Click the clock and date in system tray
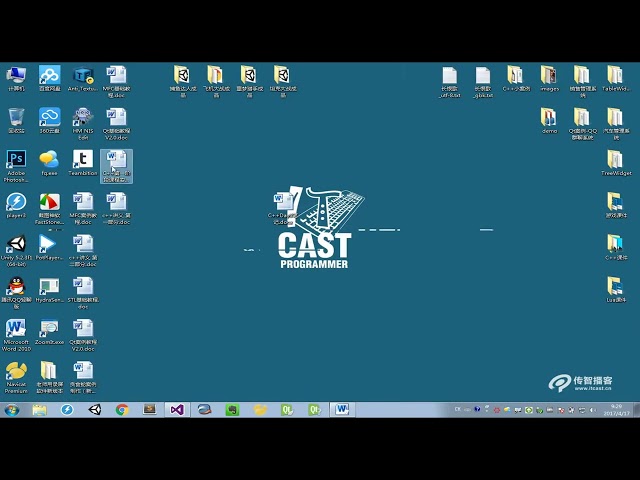 tap(616, 410)
